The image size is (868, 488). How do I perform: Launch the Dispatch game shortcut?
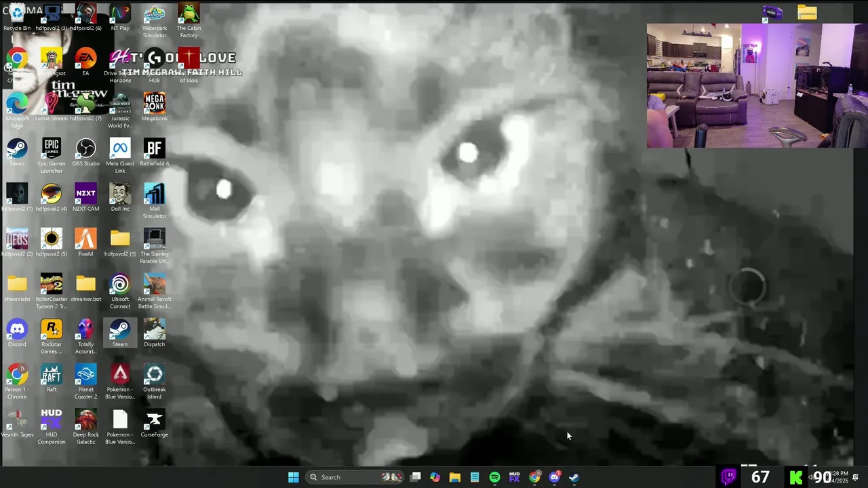pos(155,333)
